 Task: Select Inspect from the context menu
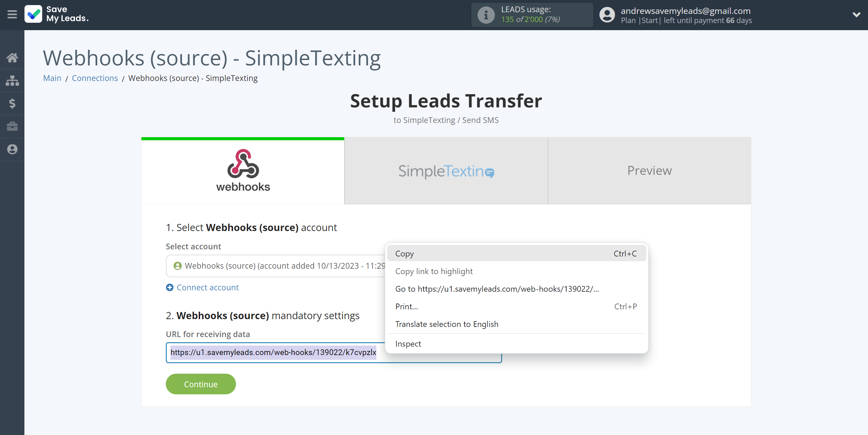(x=408, y=344)
